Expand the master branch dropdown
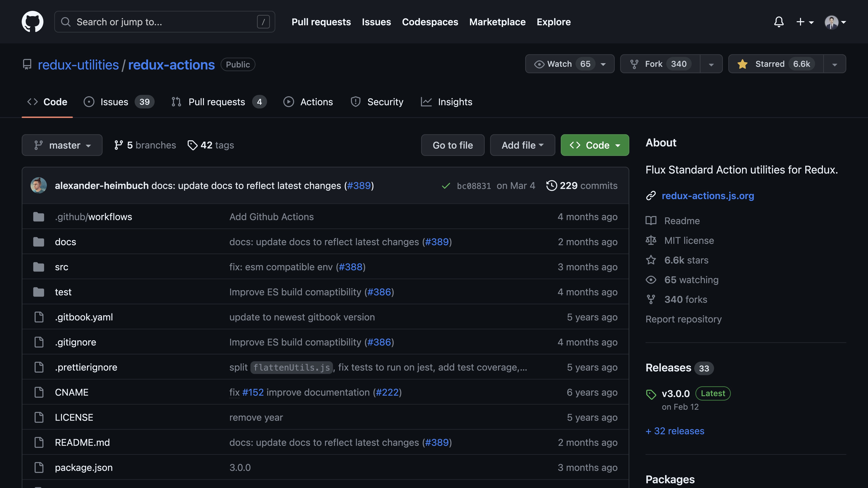The width and height of the screenshot is (868, 488). coord(62,145)
